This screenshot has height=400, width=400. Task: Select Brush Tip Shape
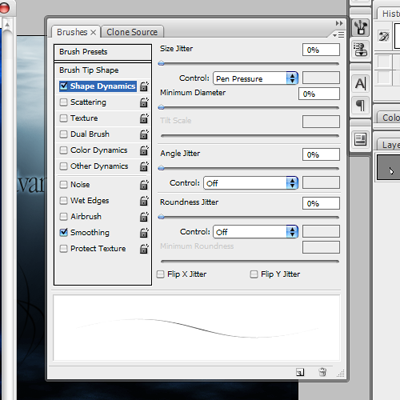[x=103, y=70]
